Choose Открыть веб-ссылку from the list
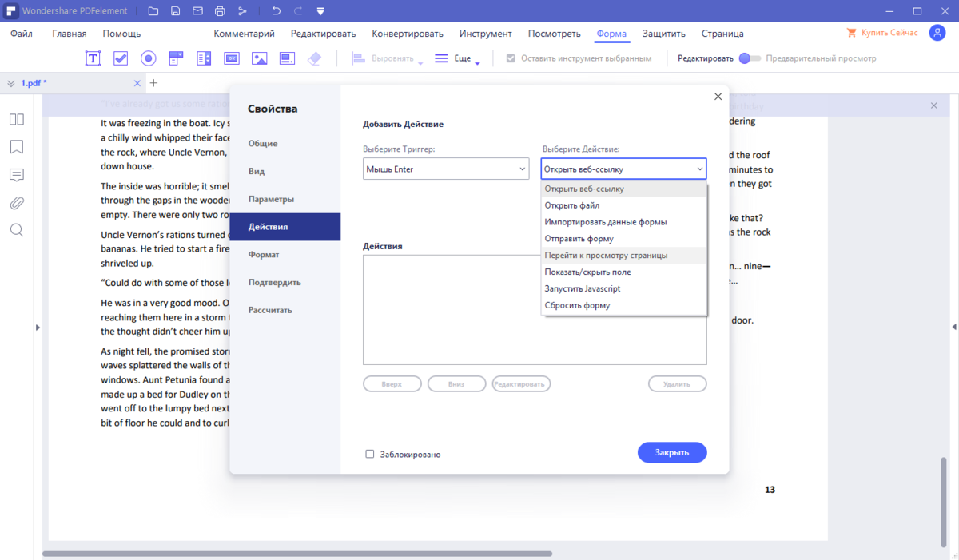Viewport: 959px width, 560px height. pyautogui.click(x=623, y=189)
